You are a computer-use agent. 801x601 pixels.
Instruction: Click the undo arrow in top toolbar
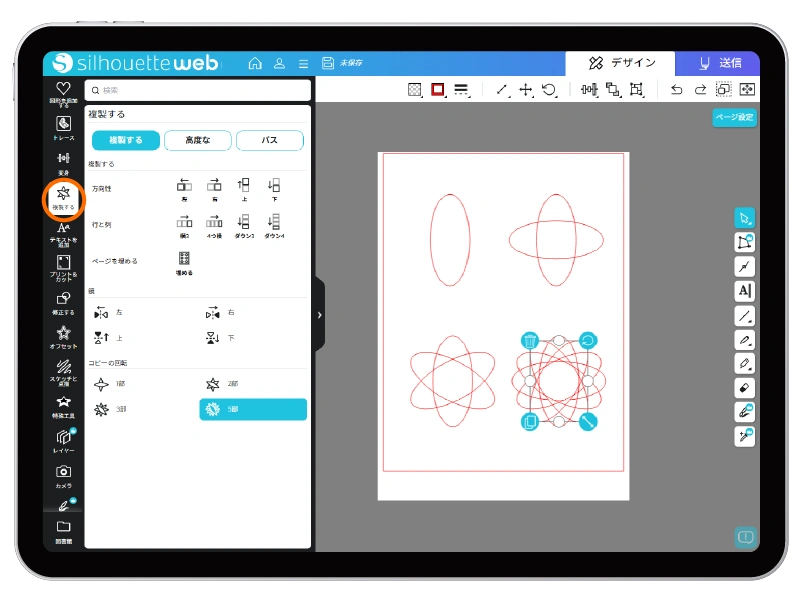(x=676, y=90)
